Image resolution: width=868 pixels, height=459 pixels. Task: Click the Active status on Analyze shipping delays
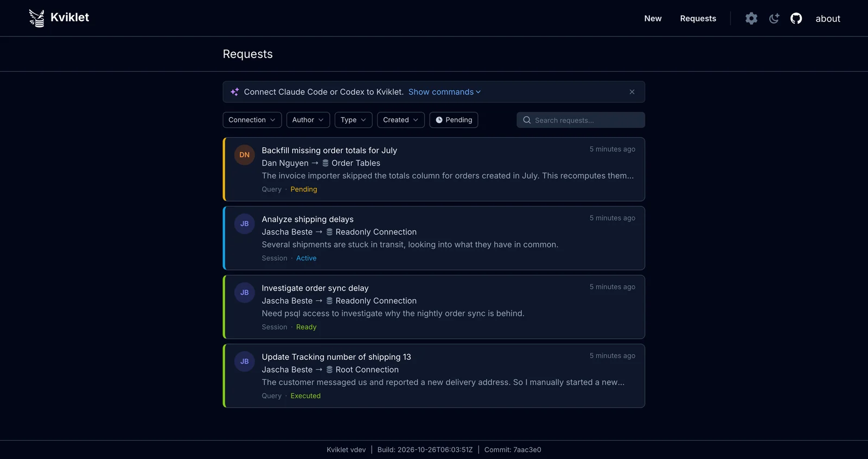pyautogui.click(x=306, y=258)
